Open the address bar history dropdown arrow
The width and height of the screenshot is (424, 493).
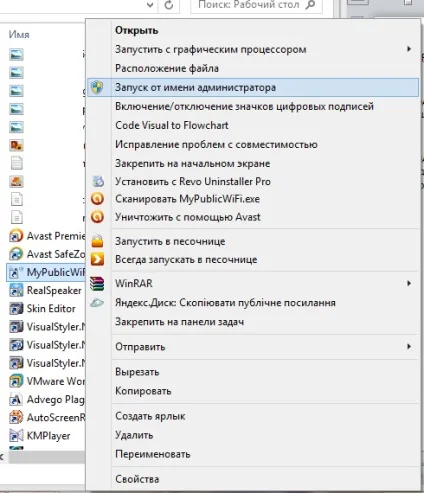tap(150, 5)
